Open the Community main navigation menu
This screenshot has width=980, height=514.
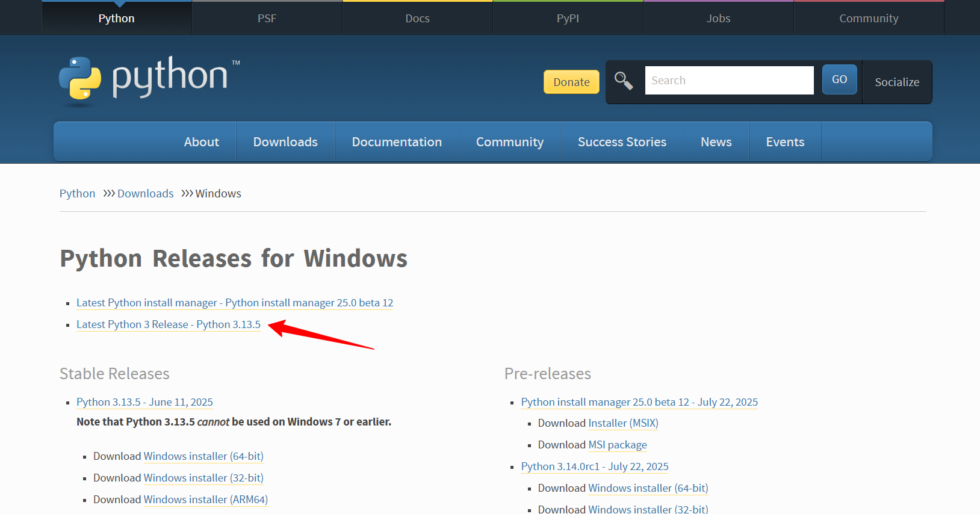click(x=510, y=141)
